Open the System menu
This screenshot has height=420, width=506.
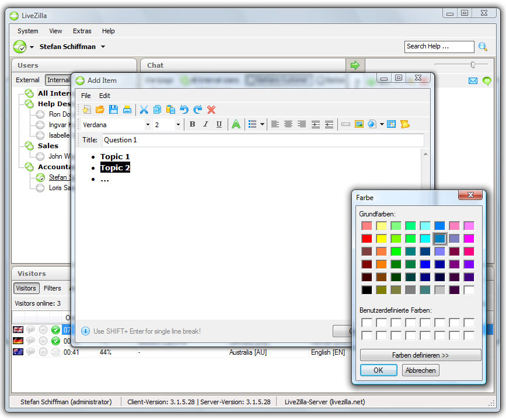click(x=28, y=31)
